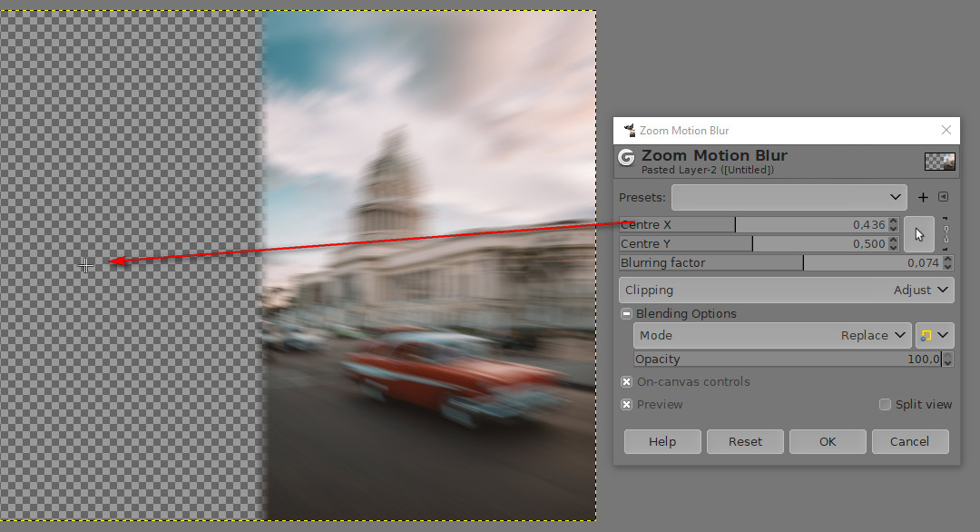Open the Mode dropdown set to Replace
Screen dimensions: 980x532
click(772, 336)
